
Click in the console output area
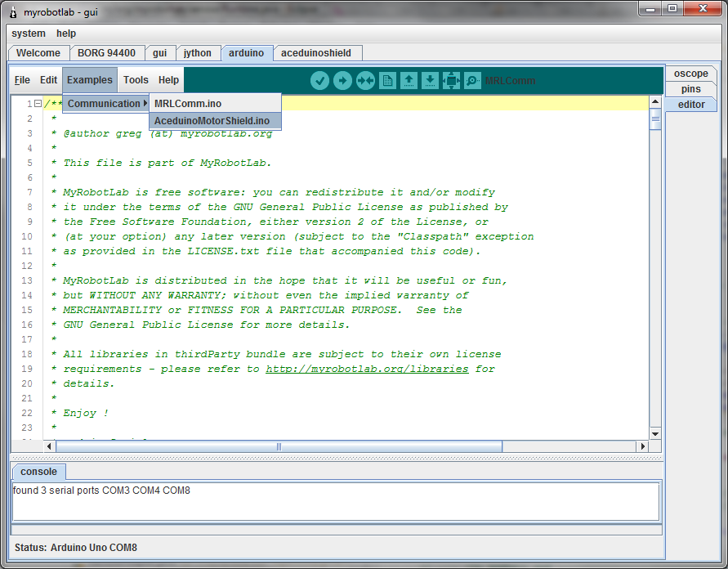click(x=336, y=502)
